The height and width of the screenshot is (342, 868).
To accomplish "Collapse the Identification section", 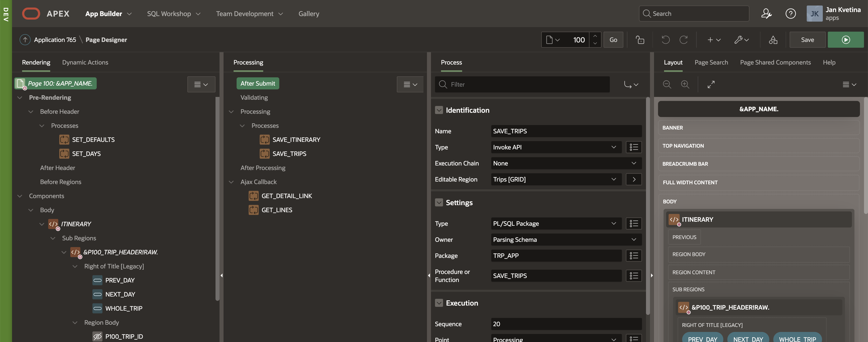I will (x=439, y=110).
